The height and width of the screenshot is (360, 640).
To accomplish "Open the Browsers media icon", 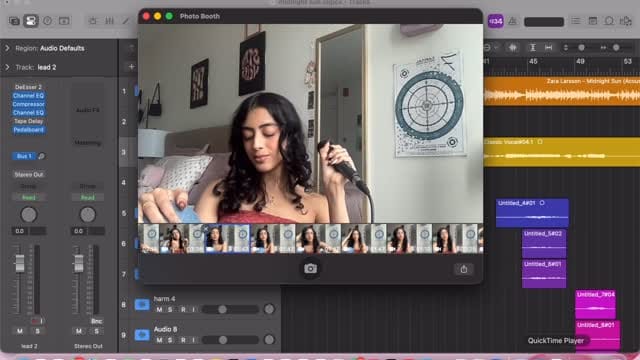I will point(626,21).
